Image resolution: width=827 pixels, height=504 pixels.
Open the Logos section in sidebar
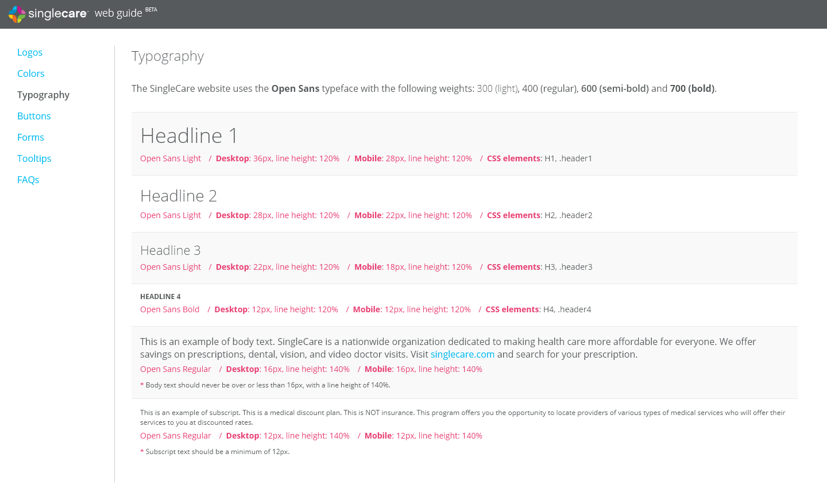point(30,52)
